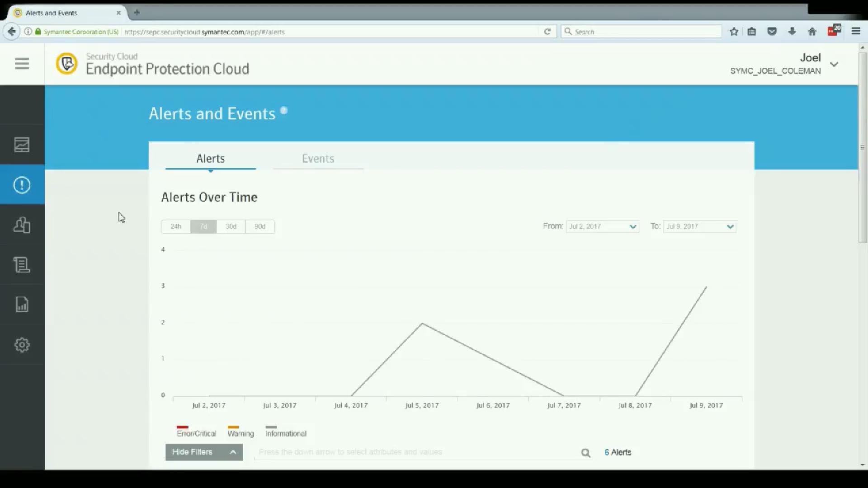868x488 pixels.
Task: Open the dashboard icon in sidebar
Action: pos(22,145)
